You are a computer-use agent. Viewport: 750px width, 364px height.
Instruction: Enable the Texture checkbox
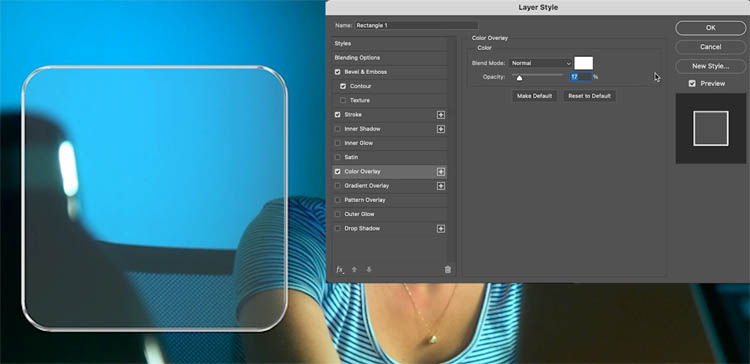coord(343,100)
